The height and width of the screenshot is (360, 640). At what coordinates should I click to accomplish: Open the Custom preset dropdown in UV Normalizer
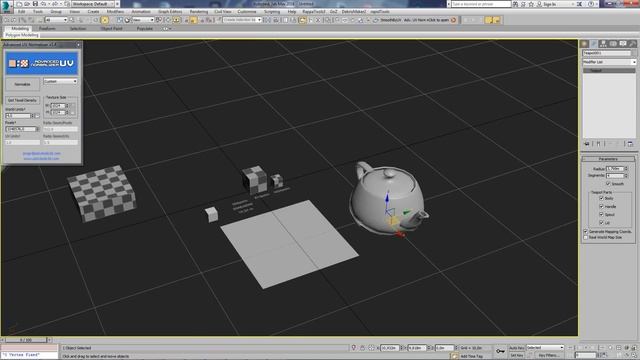click(60, 82)
